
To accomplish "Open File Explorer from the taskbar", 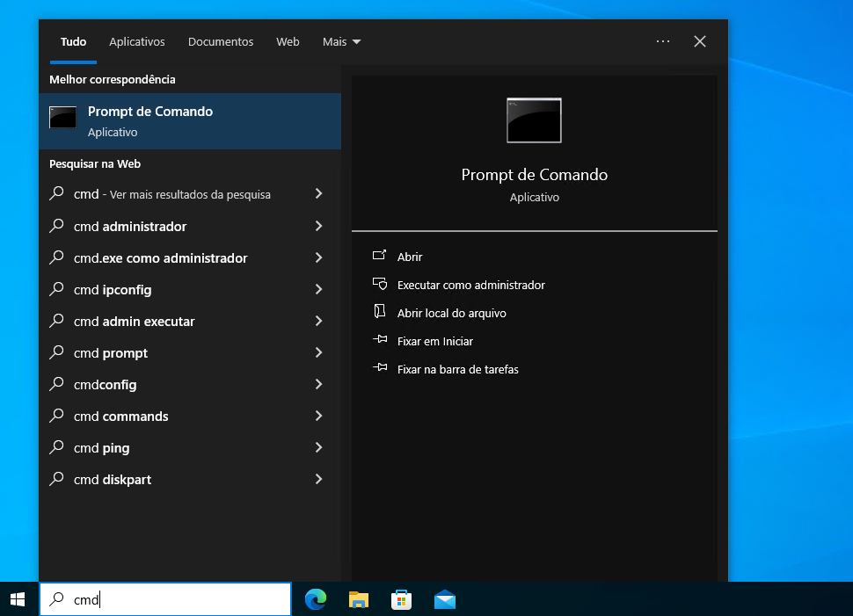I will pos(359,599).
